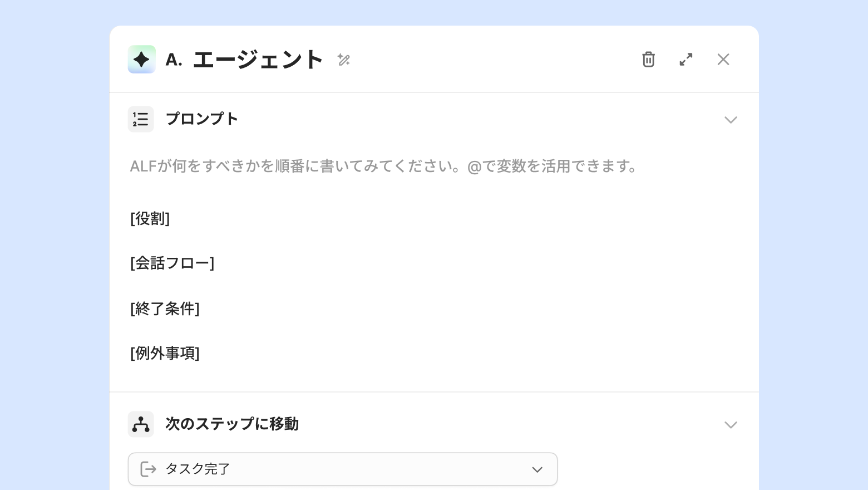Screen dimensions: 868x490
Task: Place cursor on the [役割] line
Action: point(150,219)
